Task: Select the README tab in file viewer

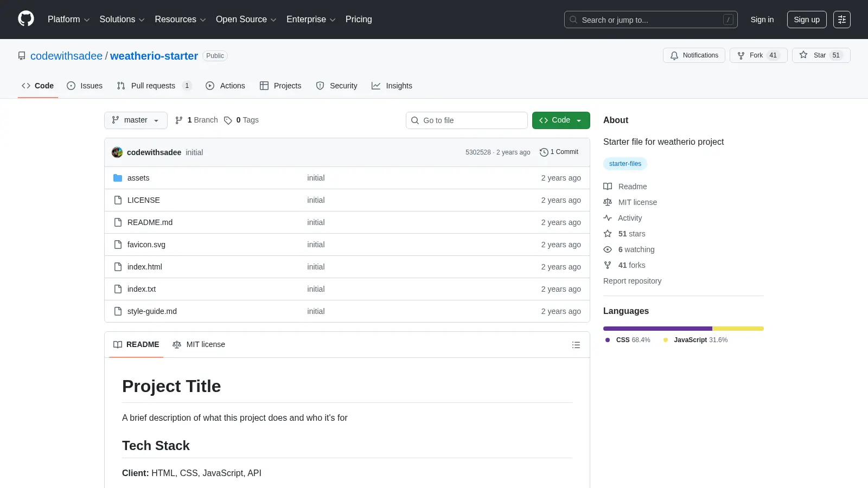Action: click(x=136, y=345)
